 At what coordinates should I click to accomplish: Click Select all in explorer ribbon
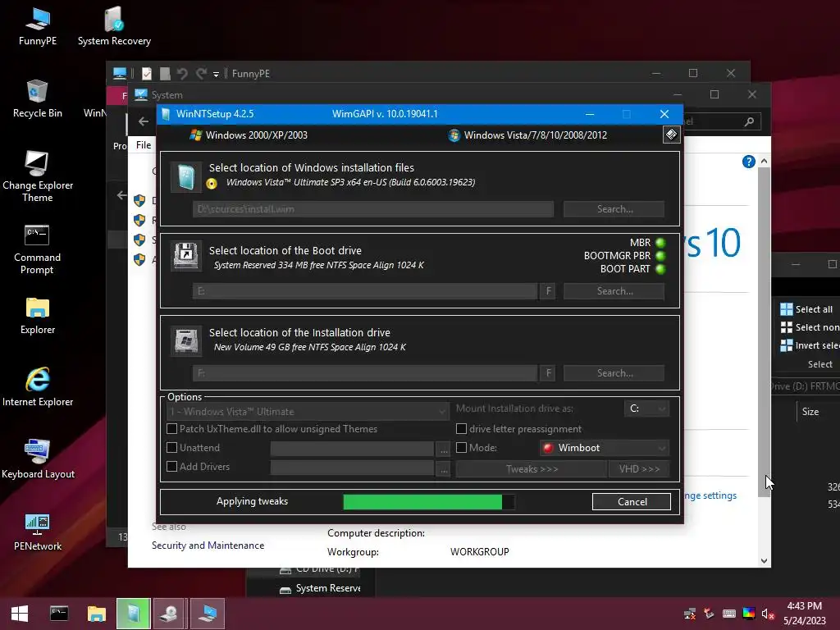(807, 309)
